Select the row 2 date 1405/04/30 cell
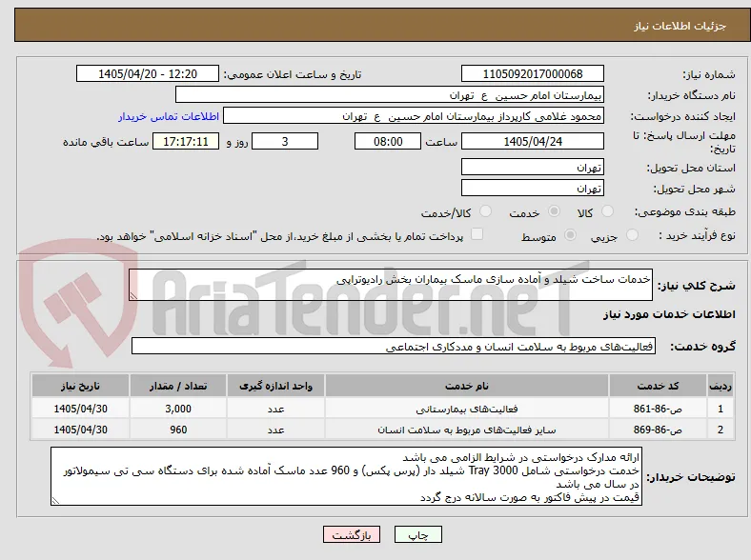 pos(80,430)
